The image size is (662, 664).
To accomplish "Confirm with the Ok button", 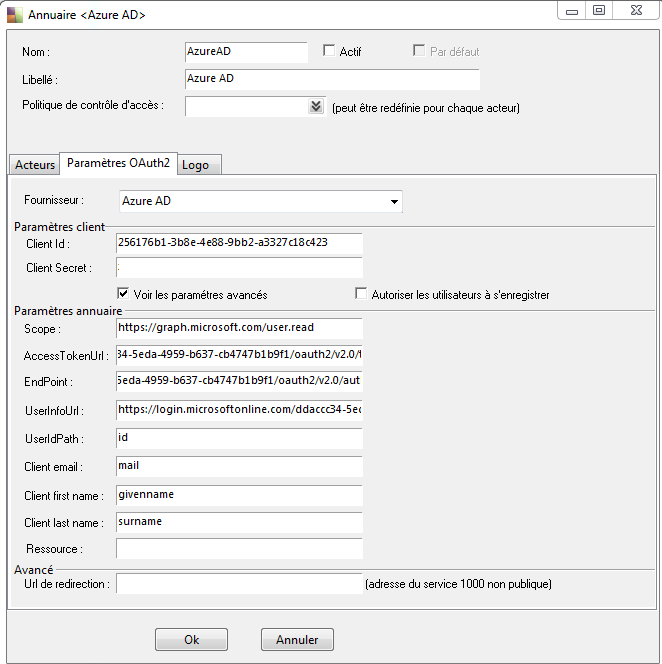I will 191,639.
